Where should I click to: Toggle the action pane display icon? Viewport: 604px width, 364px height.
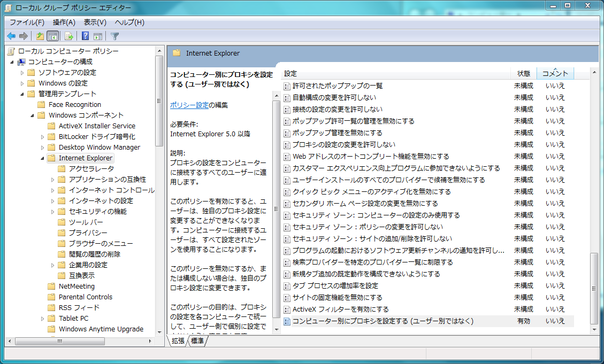tap(98, 36)
